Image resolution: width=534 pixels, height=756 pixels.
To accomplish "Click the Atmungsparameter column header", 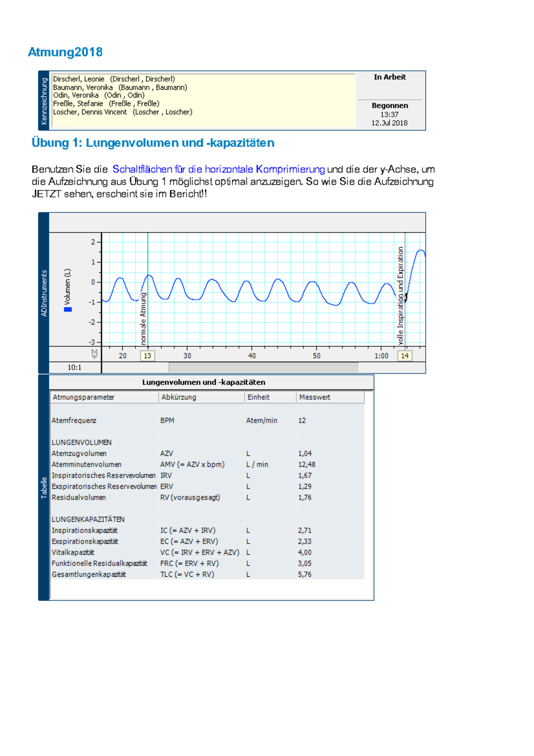I will [104, 397].
